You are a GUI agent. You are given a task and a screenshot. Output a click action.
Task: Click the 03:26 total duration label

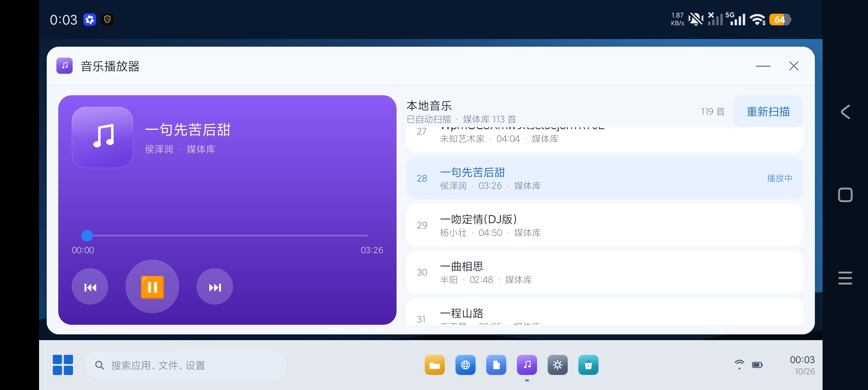pos(372,250)
